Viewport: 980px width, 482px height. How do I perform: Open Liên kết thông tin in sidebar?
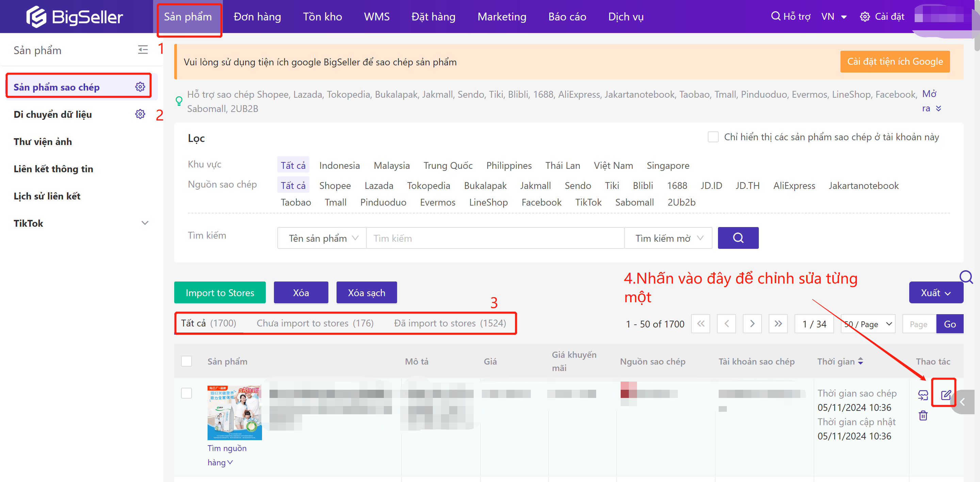click(53, 169)
